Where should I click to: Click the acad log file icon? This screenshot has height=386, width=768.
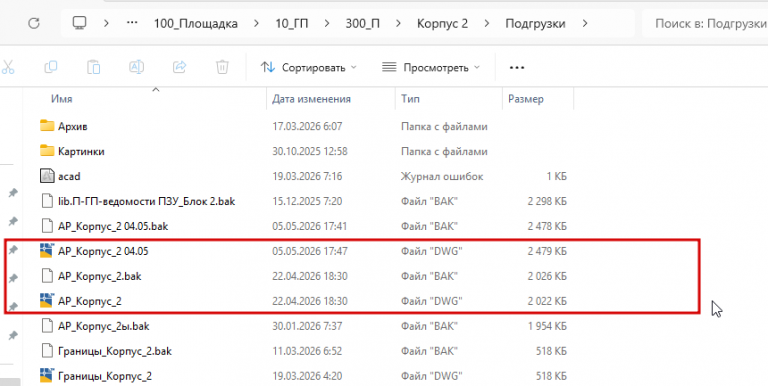pos(47,176)
